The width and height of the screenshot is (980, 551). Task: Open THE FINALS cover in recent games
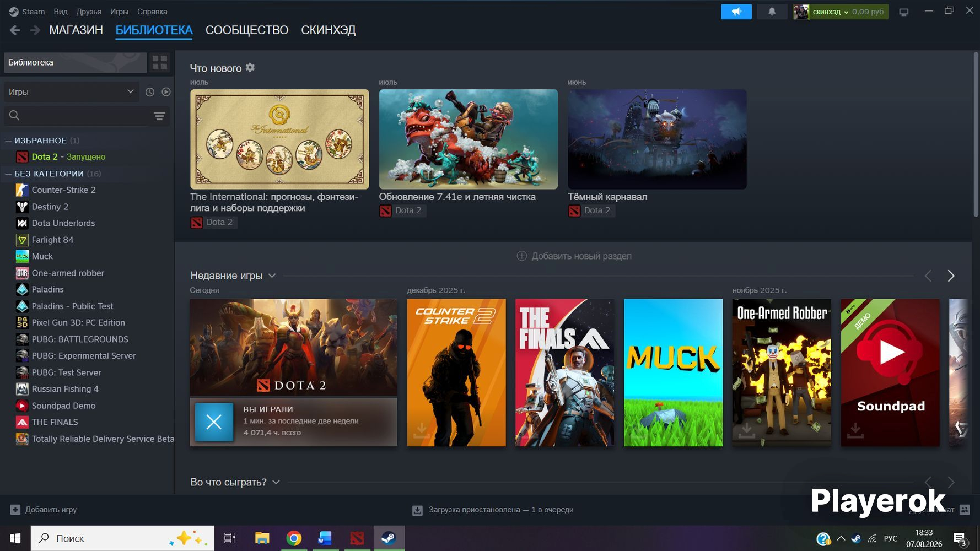point(565,372)
